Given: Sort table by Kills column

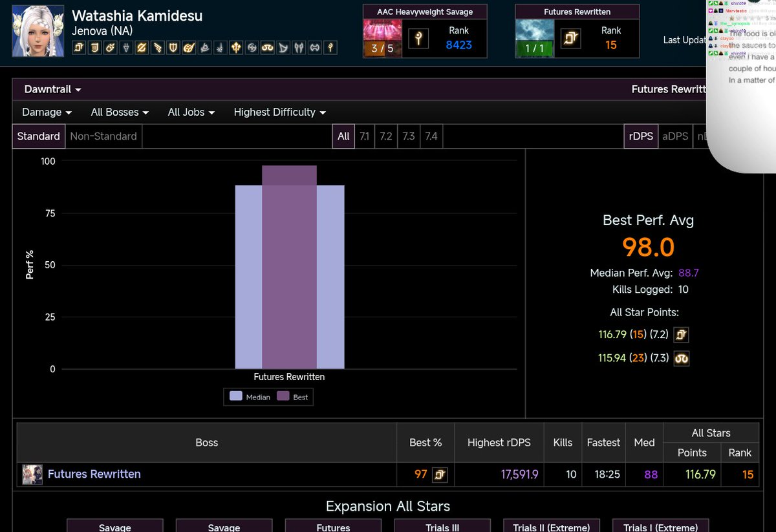Looking at the screenshot, I should [x=563, y=443].
